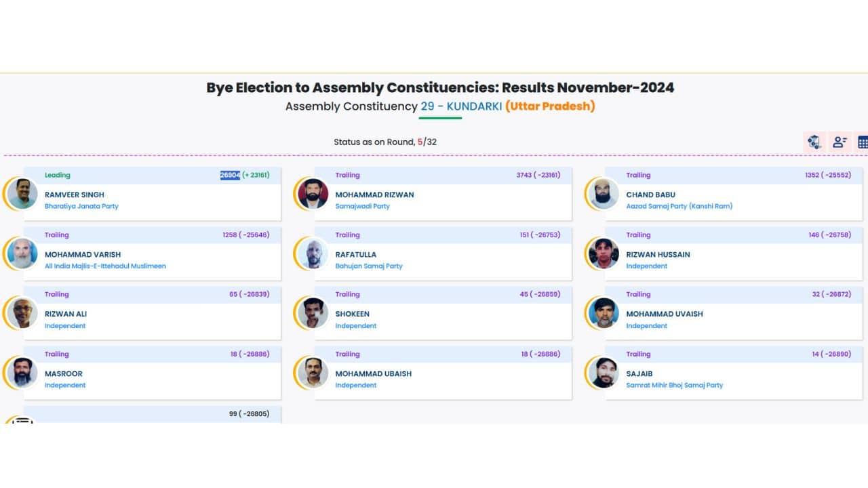Image resolution: width=868 pixels, height=488 pixels.
Task: Click the candidate list person icon
Action: 840,142
